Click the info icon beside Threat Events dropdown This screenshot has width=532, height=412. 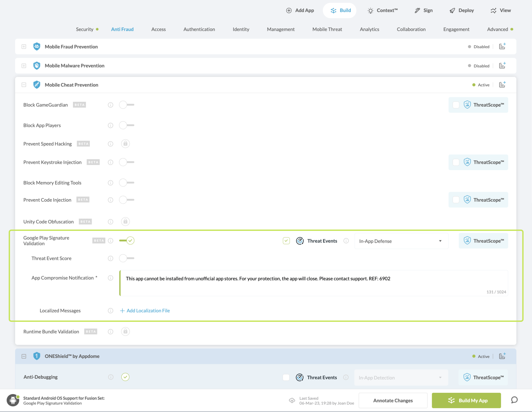[346, 241]
